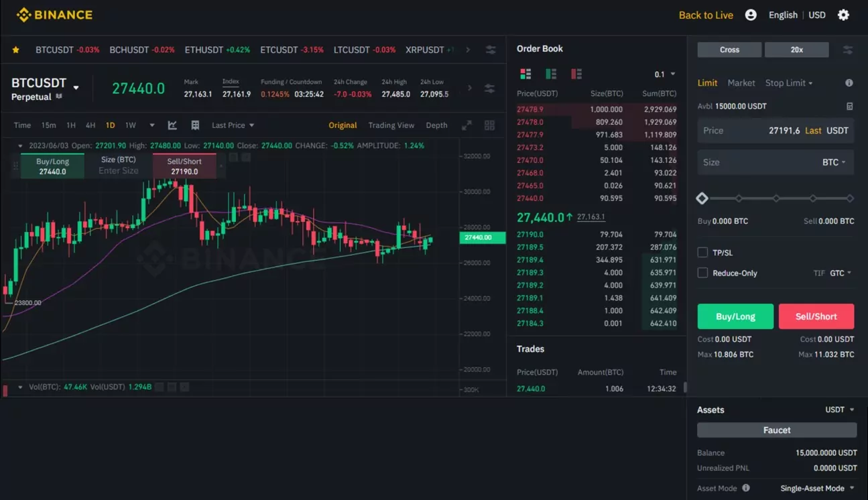
Task: Click the Price input field
Action: [x=776, y=131]
